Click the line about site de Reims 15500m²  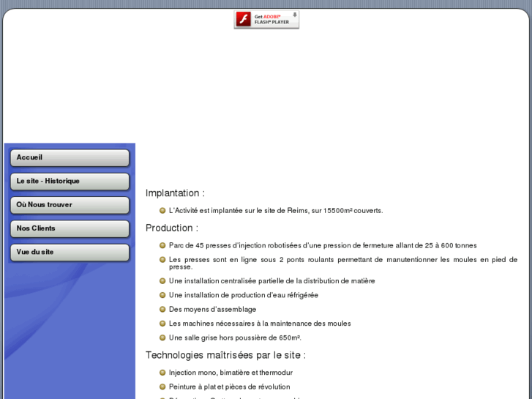pyautogui.click(x=276, y=211)
